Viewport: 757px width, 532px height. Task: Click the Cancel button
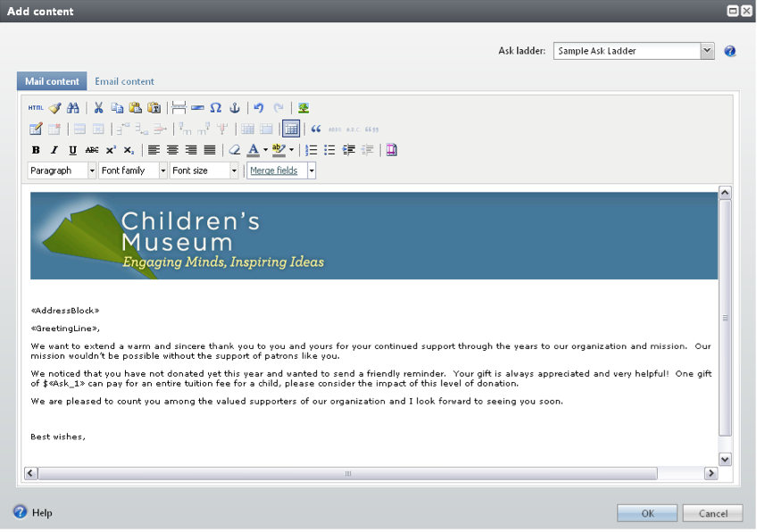coord(712,513)
